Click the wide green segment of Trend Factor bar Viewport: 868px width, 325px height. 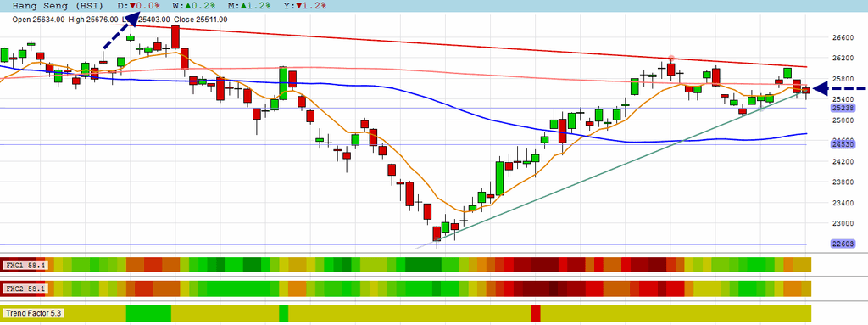coord(148,313)
